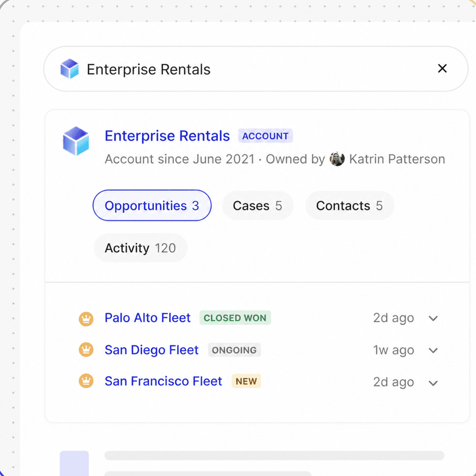The width and height of the screenshot is (476, 476).
Task: Open the San Francisco Fleet opportunity
Action: tap(163, 381)
